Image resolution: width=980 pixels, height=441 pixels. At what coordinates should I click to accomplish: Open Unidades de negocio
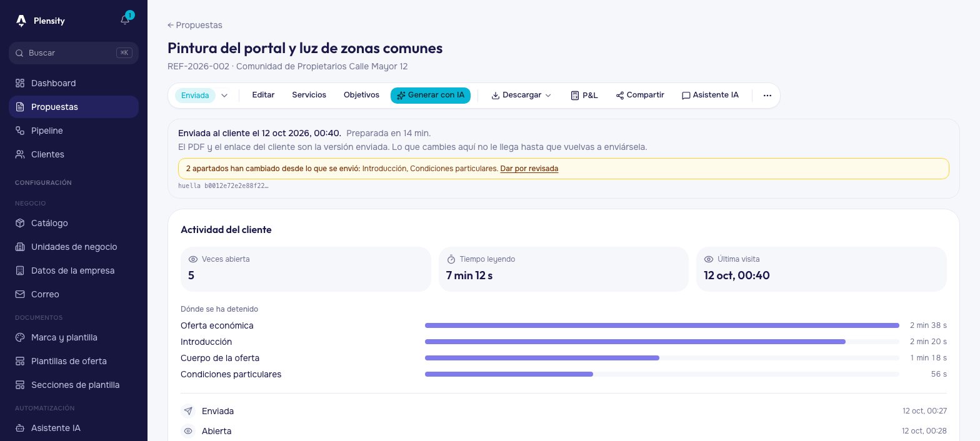[x=74, y=247]
